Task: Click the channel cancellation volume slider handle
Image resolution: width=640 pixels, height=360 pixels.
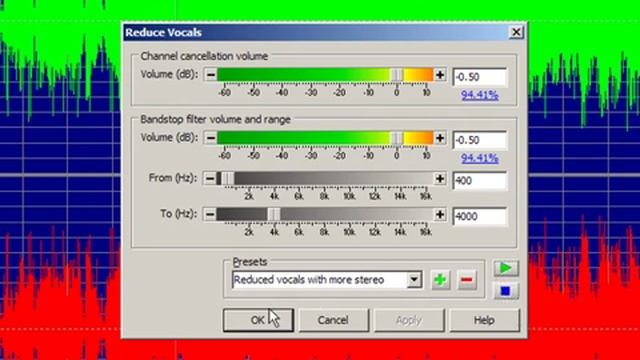Action: [x=397, y=75]
